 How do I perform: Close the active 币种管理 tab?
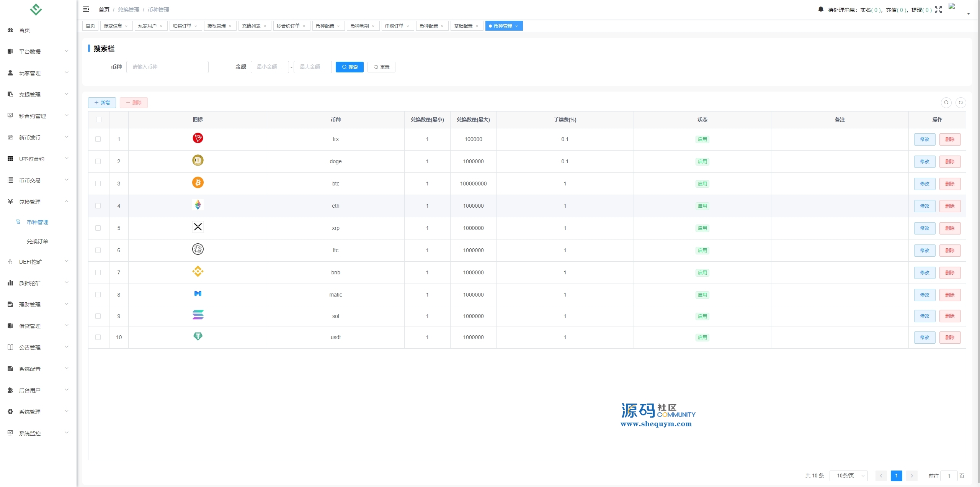pyautogui.click(x=516, y=26)
